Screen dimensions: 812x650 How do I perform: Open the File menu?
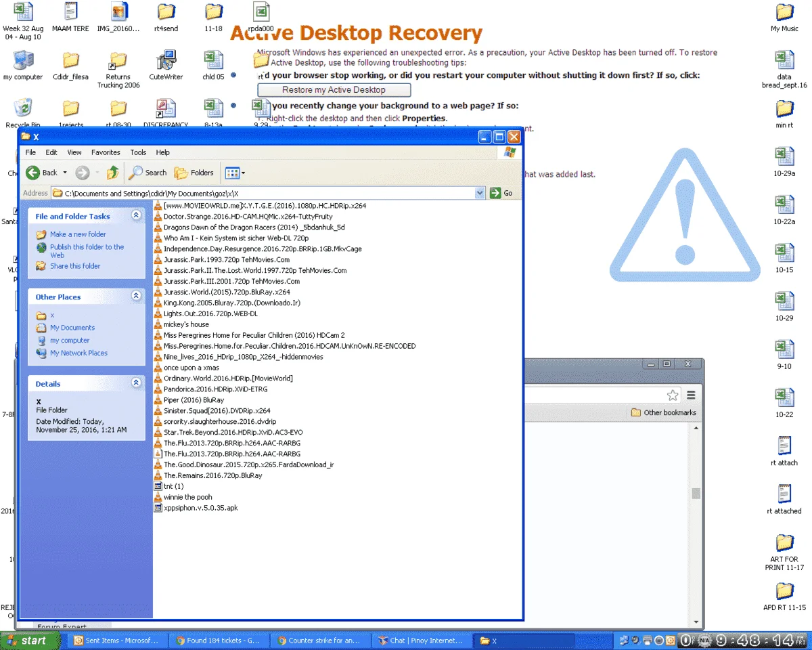(30, 152)
